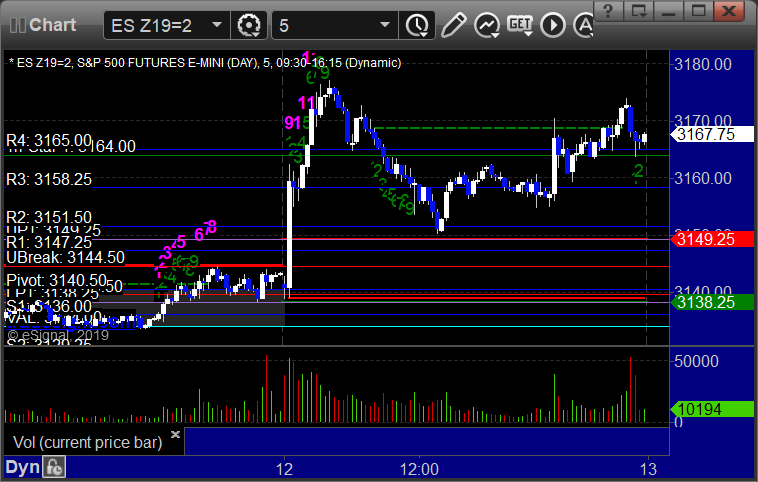This screenshot has height=482, width=758.
Task: Click the circled A icon in toolbar
Action: tap(583, 25)
